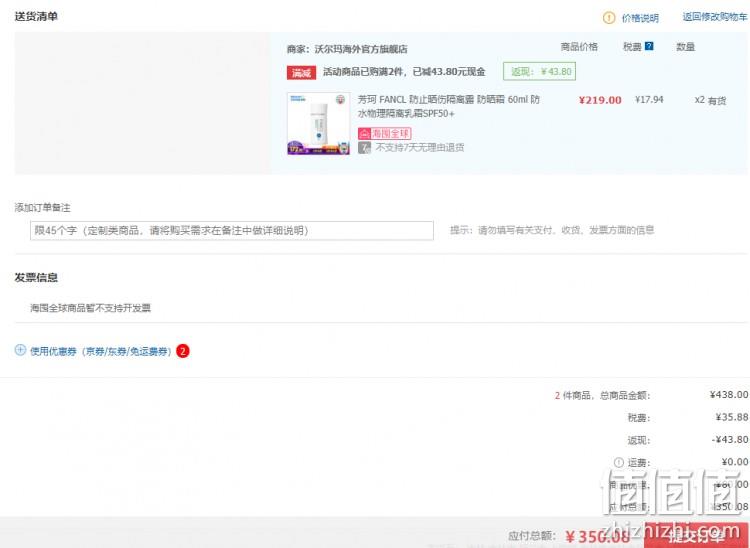Submit the order with 提交订单 button
The height and width of the screenshot is (548, 750).
coord(696,535)
